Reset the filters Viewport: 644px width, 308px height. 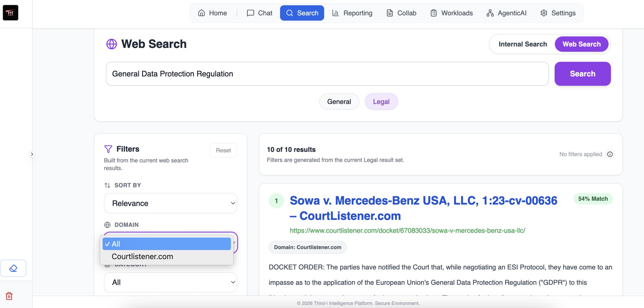(x=223, y=150)
